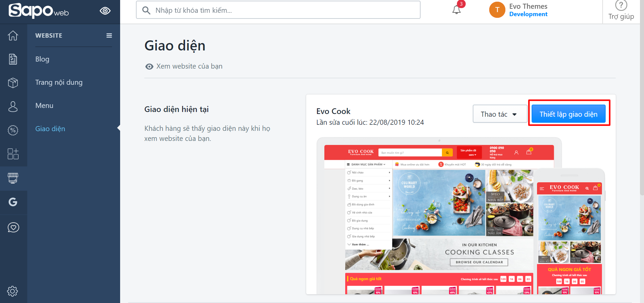Image resolution: width=644 pixels, height=303 pixels.
Task: Click the Development account label
Action: point(528,14)
